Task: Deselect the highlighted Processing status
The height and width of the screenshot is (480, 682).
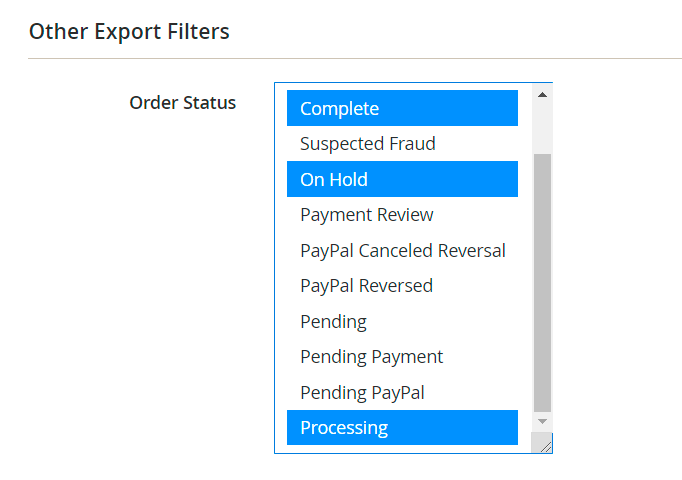Action: 402,427
